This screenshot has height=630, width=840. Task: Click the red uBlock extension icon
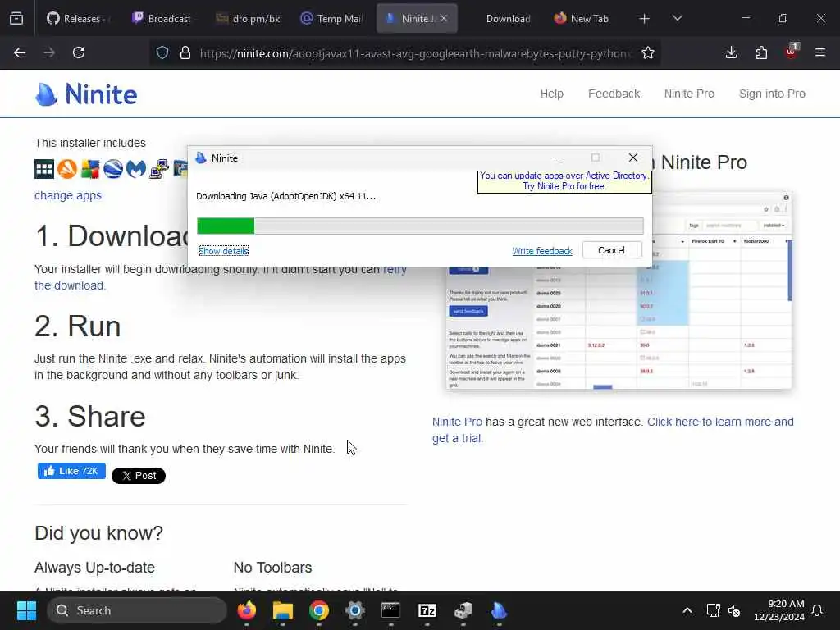[792, 52]
